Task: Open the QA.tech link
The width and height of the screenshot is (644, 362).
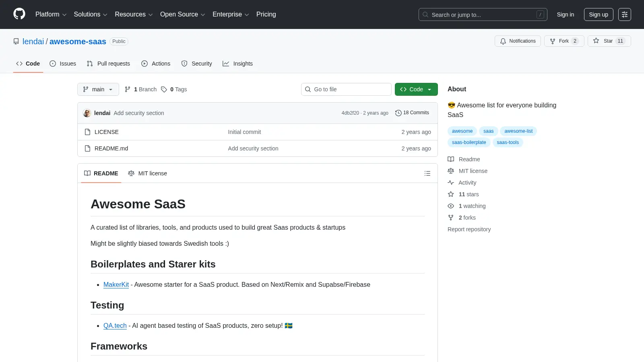Action: [x=115, y=325]
